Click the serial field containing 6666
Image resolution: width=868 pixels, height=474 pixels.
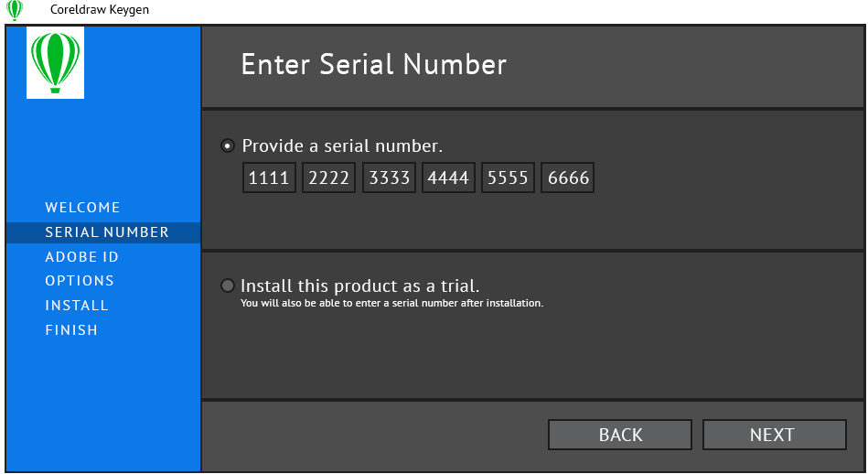click(568, 178)
